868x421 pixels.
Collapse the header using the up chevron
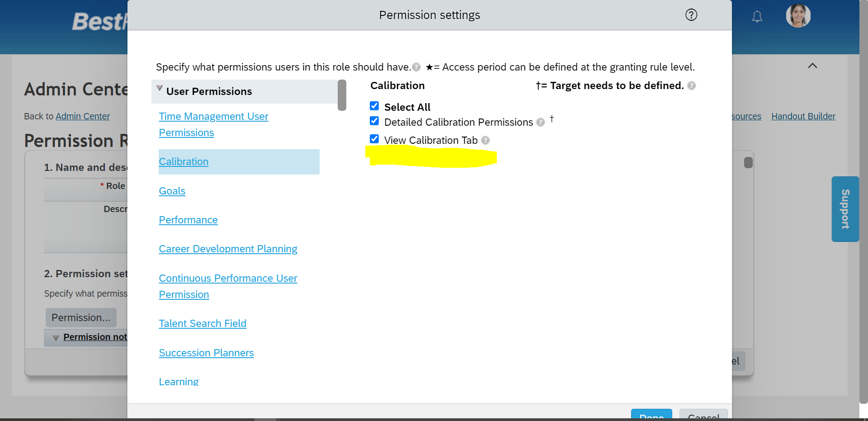click(812, 66)
